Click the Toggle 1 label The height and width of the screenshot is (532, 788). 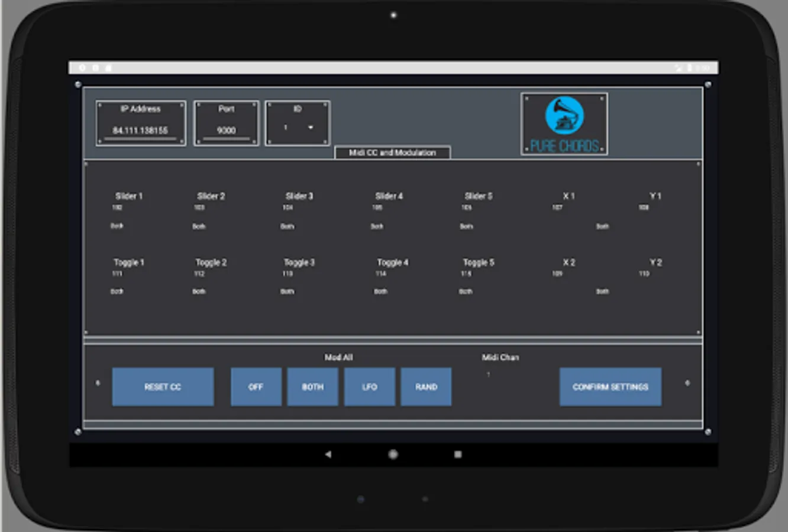point(129,262)
